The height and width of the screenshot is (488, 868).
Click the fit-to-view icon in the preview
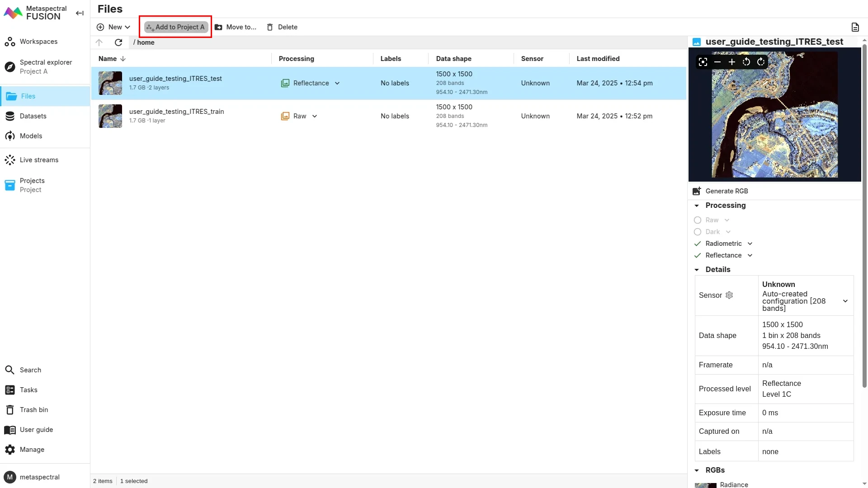[703, 62]
